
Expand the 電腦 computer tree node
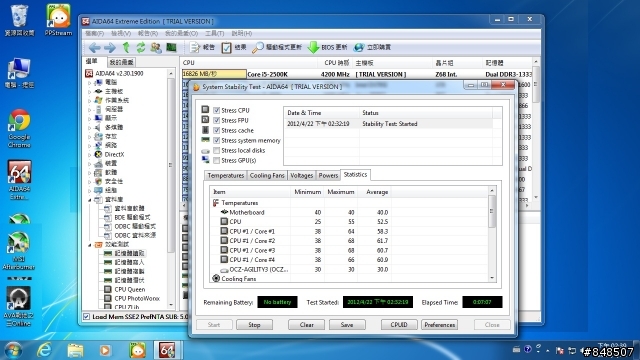(90, 82)
